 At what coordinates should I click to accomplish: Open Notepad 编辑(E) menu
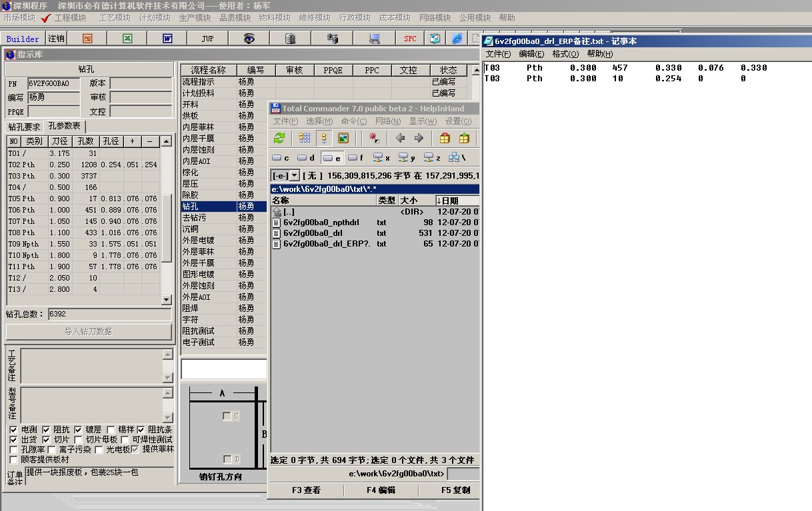531,54
